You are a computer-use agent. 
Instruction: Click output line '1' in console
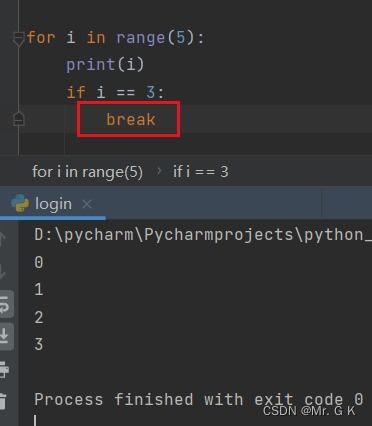[39, 289]
